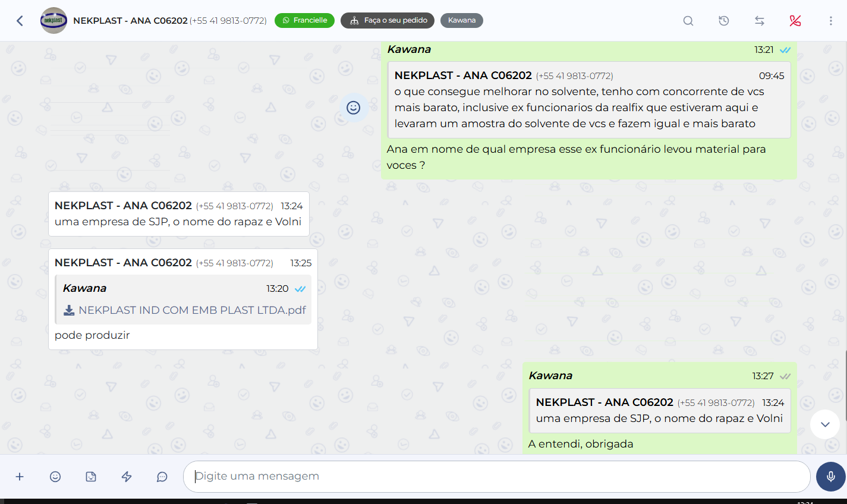This screenshot has height=504, width=847.
Task: Click the sticker note icon in the message bar
Action: pyautogui.click(x=91, y=477)
